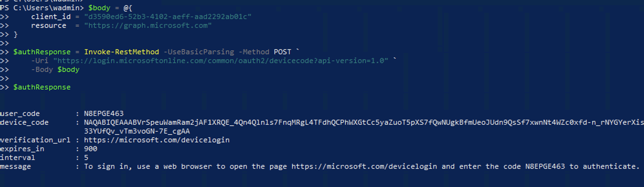Click the first line of the device_code value
Screen dimensions: 644x187
[363, 122]
